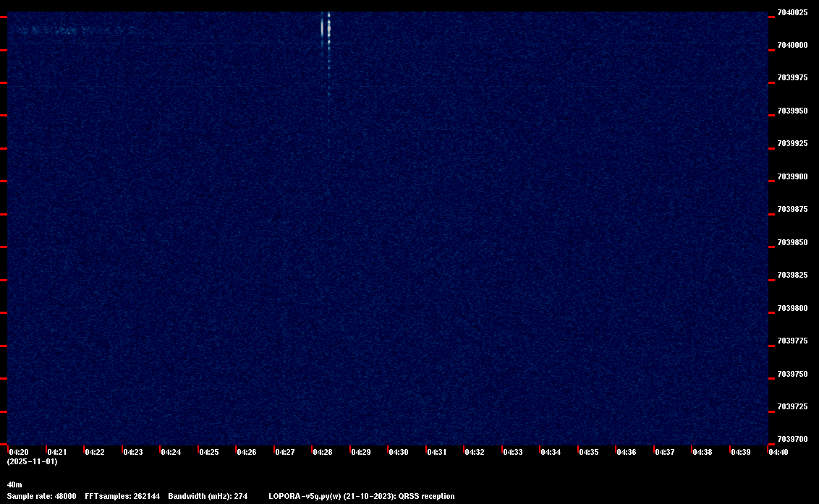
Task: Click the 04:40 time label
Action: (778, 452)
